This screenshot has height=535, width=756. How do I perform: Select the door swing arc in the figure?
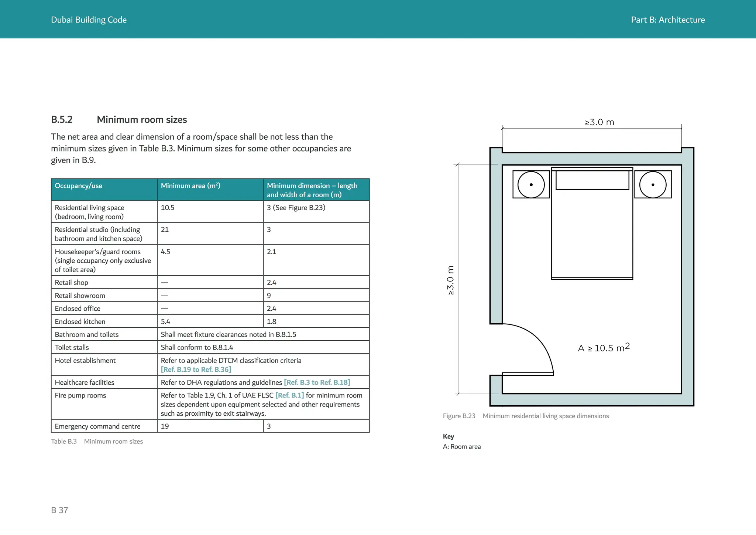(x=539, y=339)
